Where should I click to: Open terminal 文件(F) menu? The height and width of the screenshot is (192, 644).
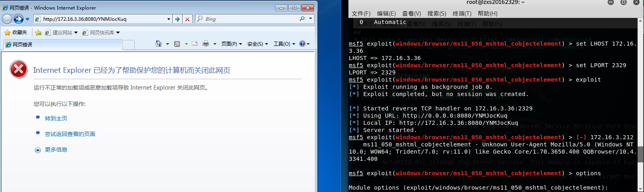point(361,14)
